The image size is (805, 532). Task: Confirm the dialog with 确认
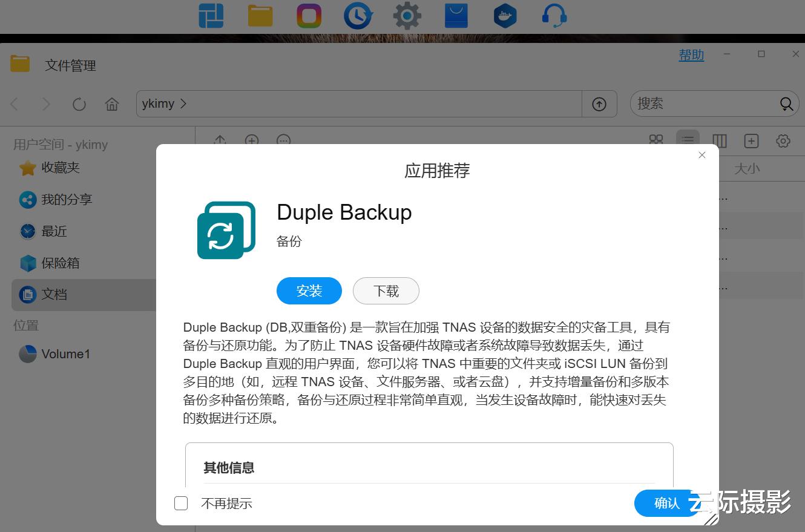(x=667, y=503)
